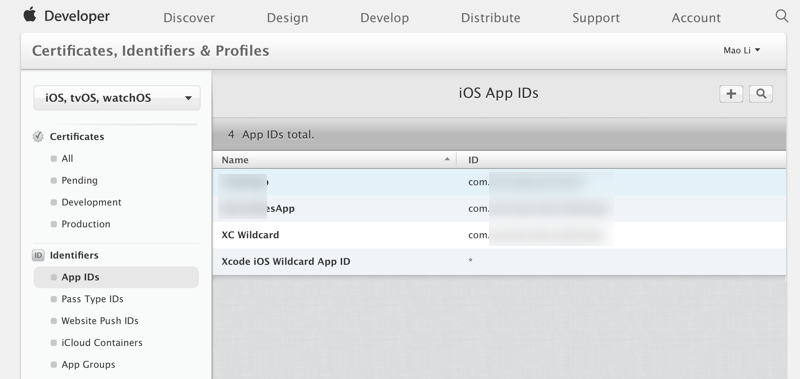Image resolution: width=800 pixels, height=379 pixels.
Task: Click the search icon in iOS App IDs header
Action: pyautogui.click(x=761, y=94)
